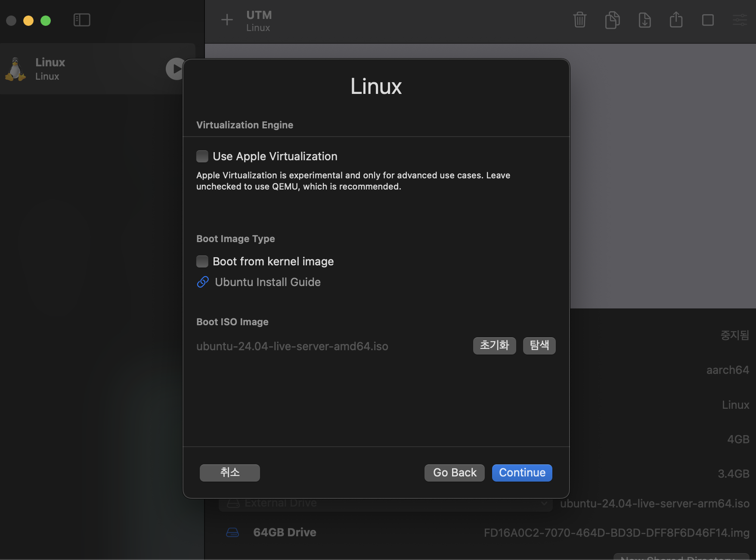Screen dimensions: 756x560
Task: Click the 64GB Drive label
Action: pyautogui.click(x=285, y=532)
